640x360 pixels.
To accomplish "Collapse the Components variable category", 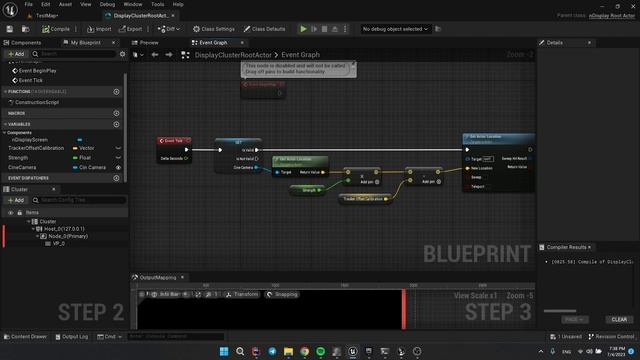I will 4,133.
